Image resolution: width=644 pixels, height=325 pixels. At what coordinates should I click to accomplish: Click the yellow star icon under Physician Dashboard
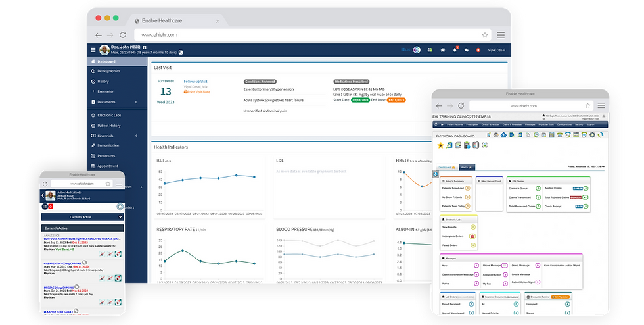point(440,145)
